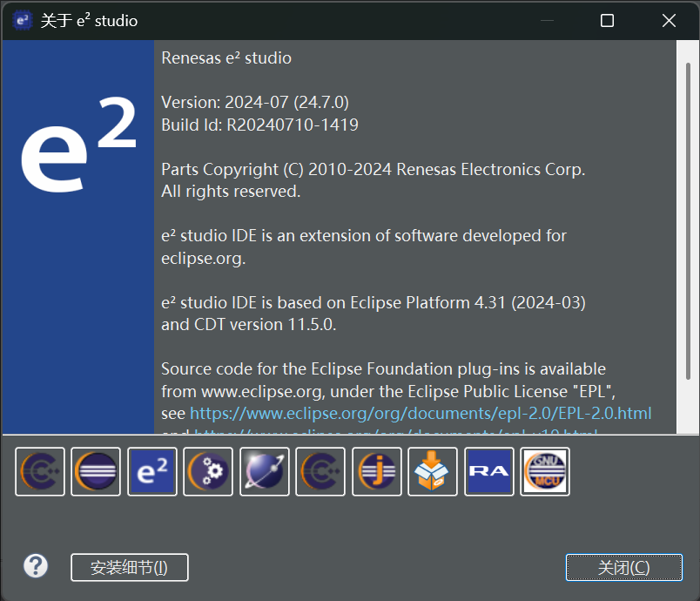Click the 'eclipse.org.' text line

tap(204, 258)
